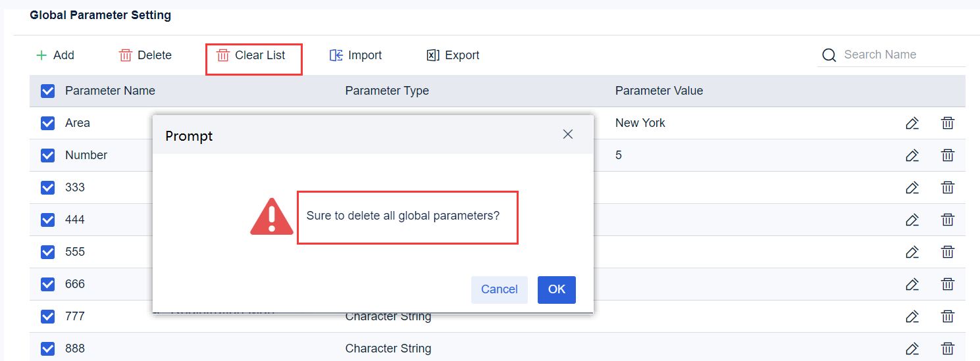Image resolution: width=980 pixels, height=361 pixels.
Task: Click the Parameter Name column header
Action: pos(110,91)
